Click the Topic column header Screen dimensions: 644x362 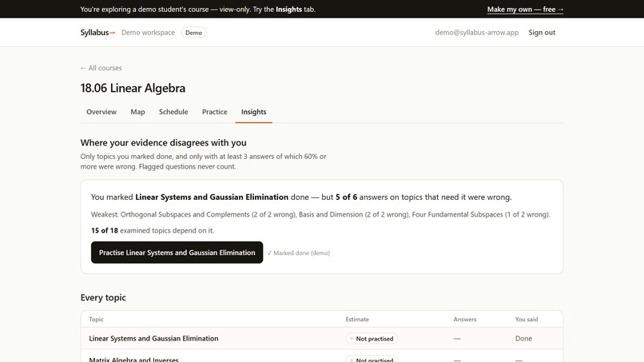96,320
